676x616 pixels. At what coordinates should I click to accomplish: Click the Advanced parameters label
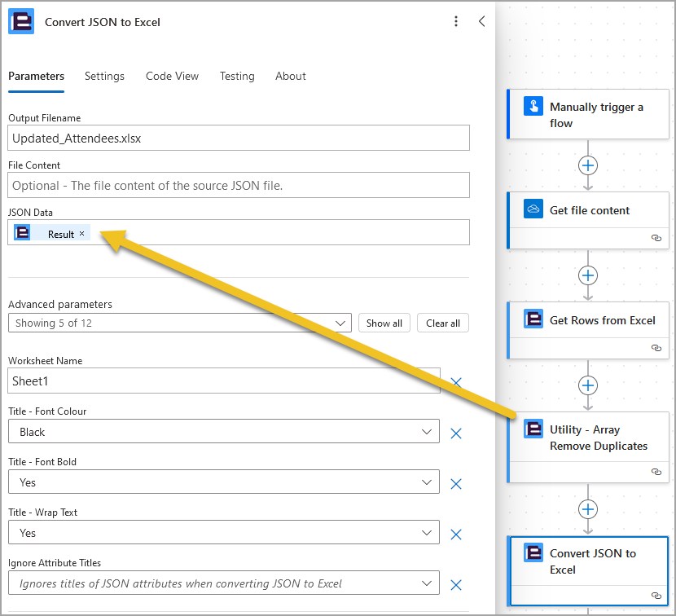point(60,304)
